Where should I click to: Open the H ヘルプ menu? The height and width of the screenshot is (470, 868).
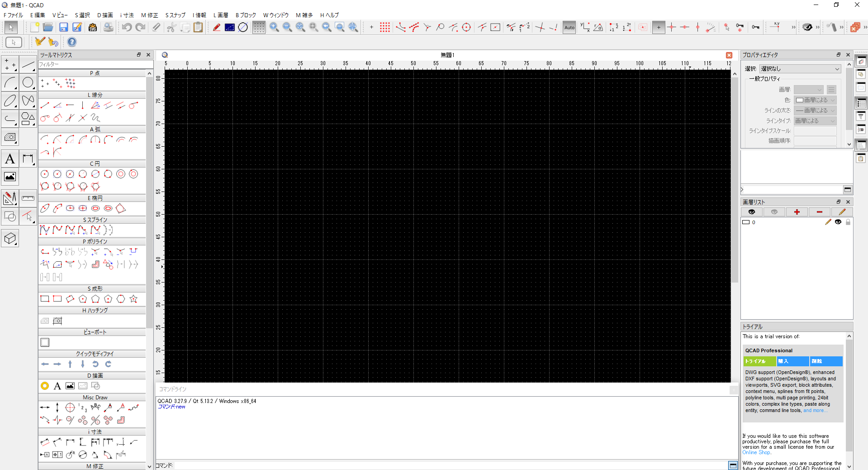click(x=329, y=15)
